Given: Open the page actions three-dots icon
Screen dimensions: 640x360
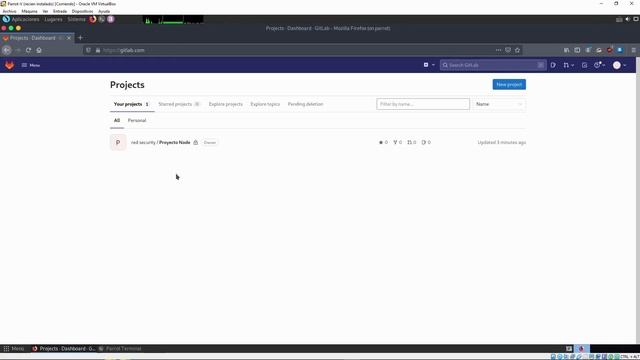Looking at the screenshot, I should pos(498,50).
